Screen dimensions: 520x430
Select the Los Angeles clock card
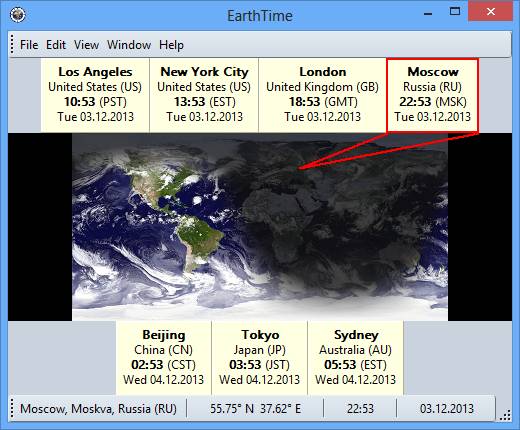click(x=95, y=95)
